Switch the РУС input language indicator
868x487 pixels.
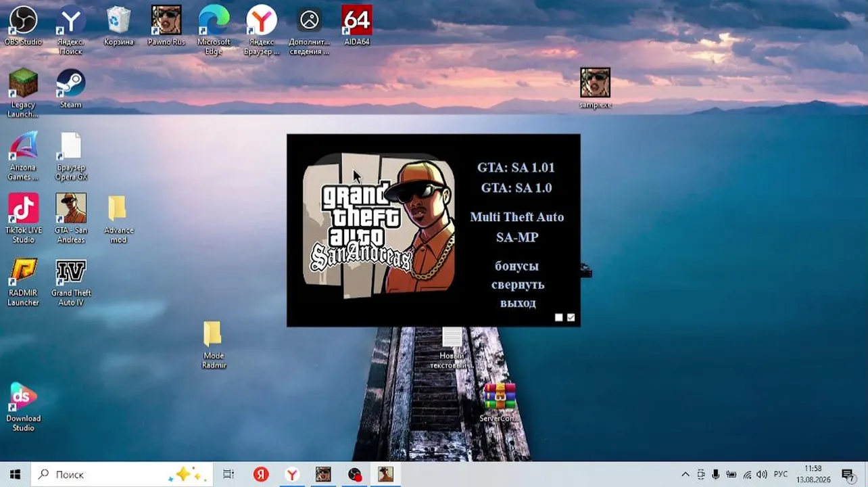pyautogui.click(x=781, y=475)
